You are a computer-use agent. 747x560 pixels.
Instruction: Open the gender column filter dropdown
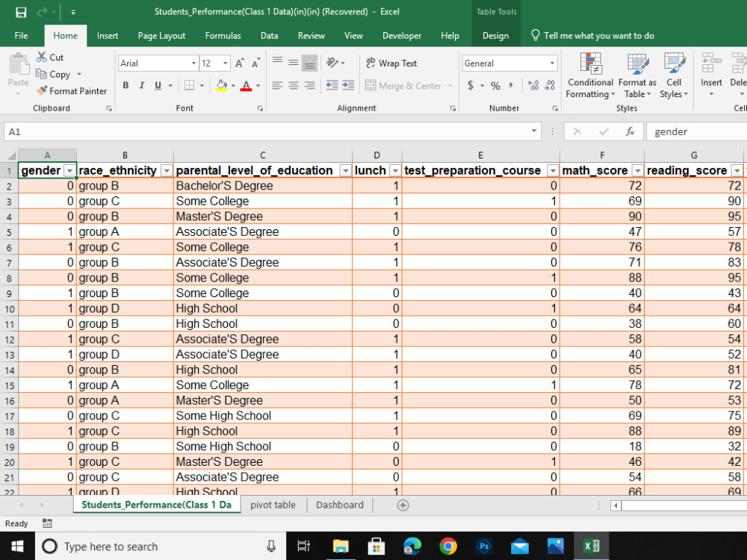(x=70, y=170)
